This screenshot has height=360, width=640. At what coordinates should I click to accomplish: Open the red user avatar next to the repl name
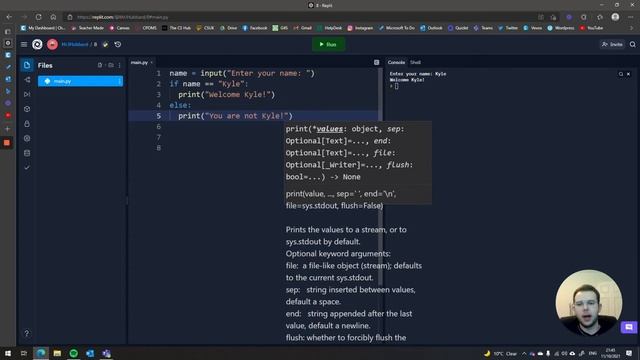(52, 44)
